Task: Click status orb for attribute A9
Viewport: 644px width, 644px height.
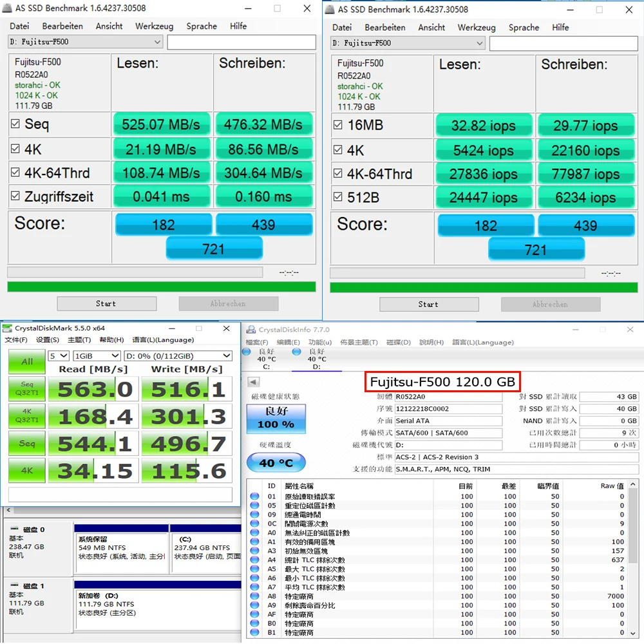Action: pos(254,605)
